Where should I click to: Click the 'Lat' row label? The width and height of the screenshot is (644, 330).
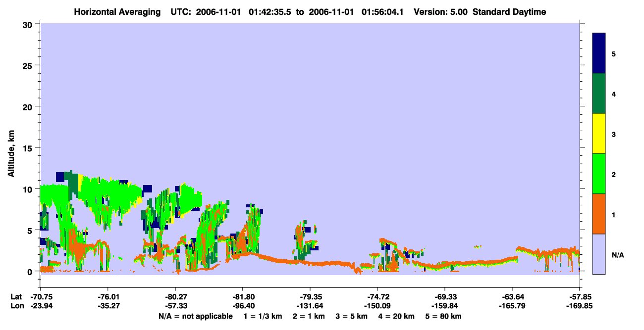pyautogui.click(x=16, y=297)
